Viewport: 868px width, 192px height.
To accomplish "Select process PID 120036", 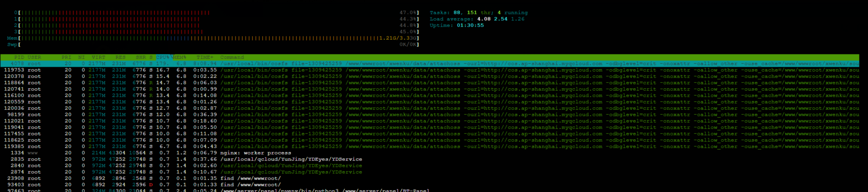I will [x=430, y=108].
